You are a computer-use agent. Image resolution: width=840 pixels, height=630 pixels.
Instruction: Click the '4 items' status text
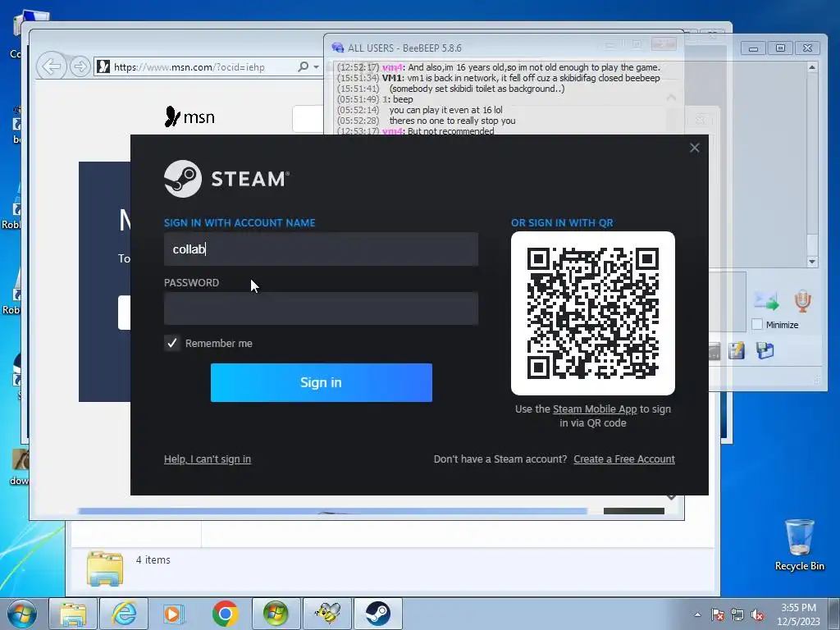coord(153,559)
